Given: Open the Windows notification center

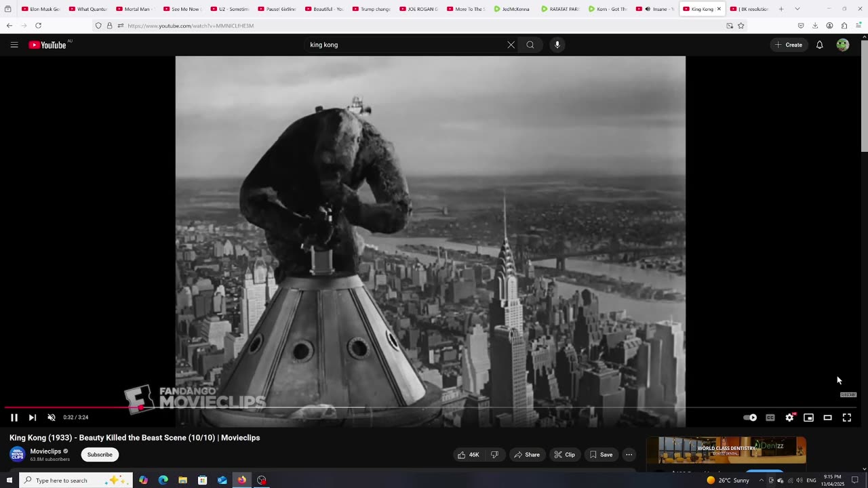Looking at the screenshot, I should click(x=855, y=480).
